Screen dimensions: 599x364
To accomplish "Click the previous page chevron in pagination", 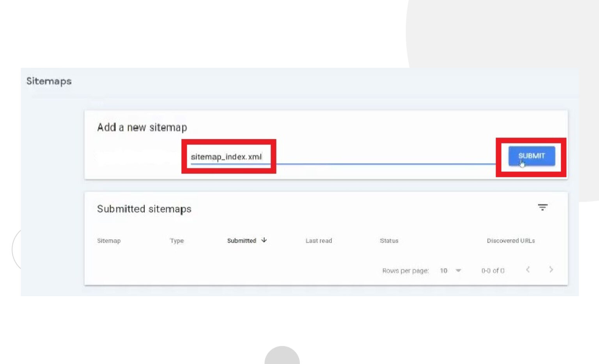I will click(528, 270).
